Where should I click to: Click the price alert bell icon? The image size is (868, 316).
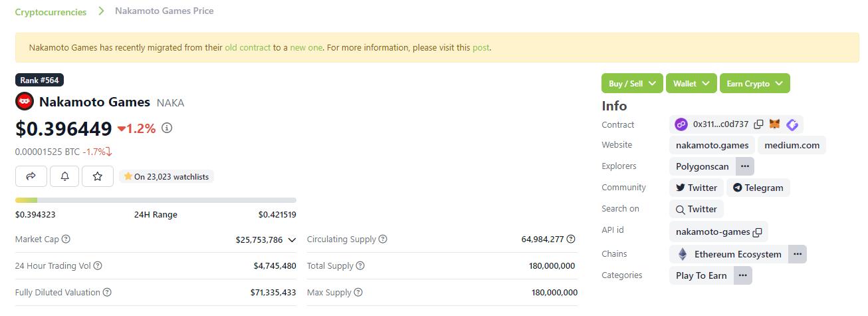pyautogui.click(x=64, y=176)
